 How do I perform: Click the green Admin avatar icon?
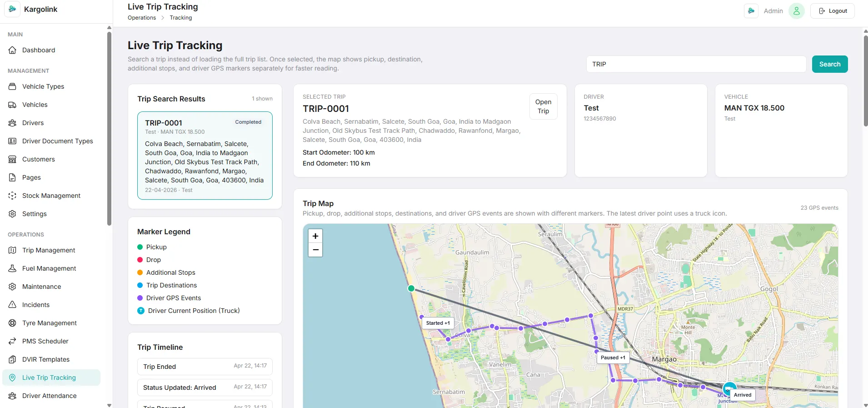point(796,11)
